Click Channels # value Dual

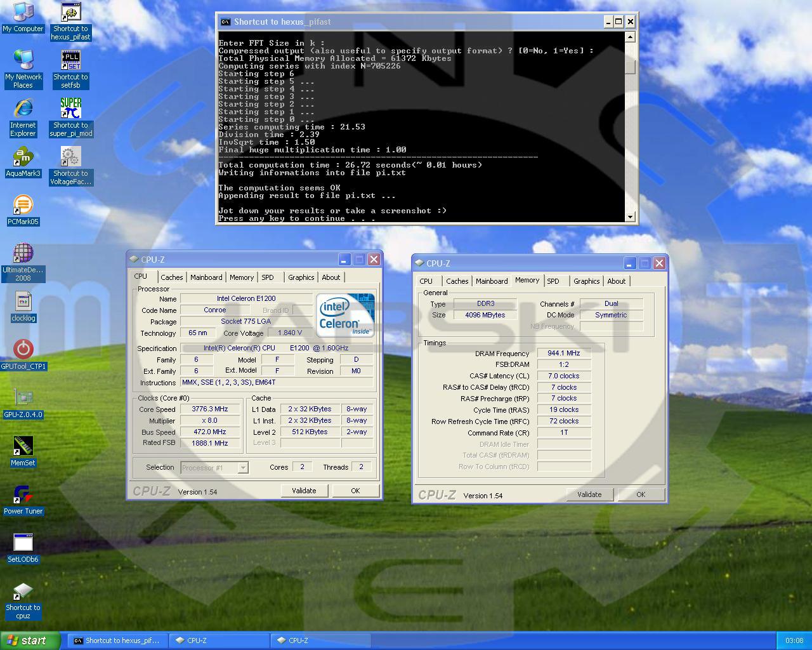612,303
